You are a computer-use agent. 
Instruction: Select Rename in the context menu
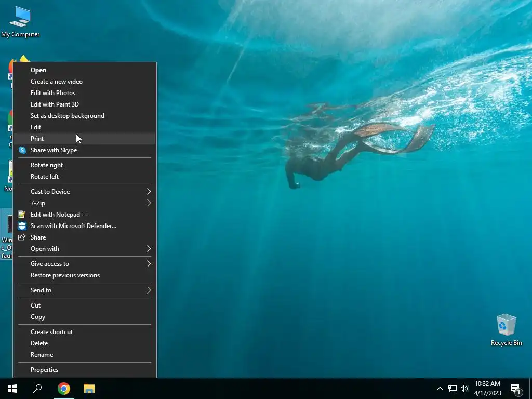(x=85, y=354)
